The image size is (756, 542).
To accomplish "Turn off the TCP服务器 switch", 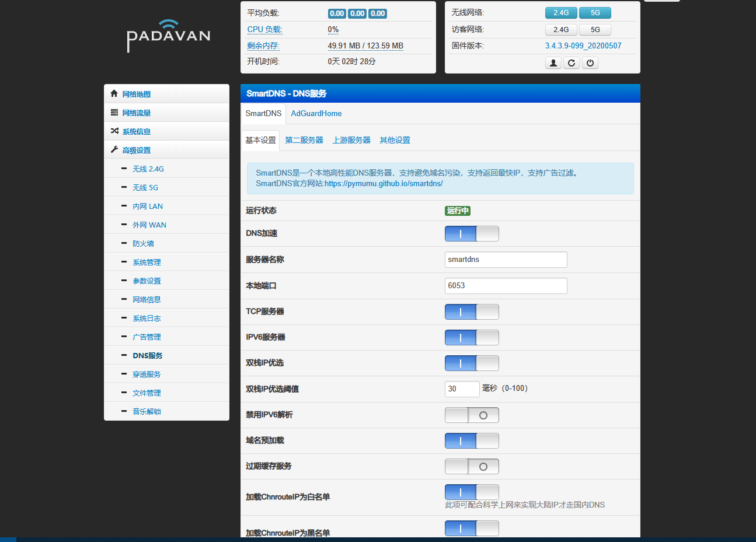I will [x=472, y=312].
